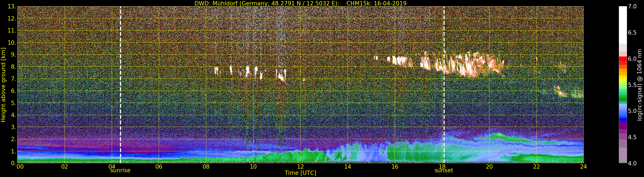Select the colorbar tick value '5.0'

[x=632, y=111]
